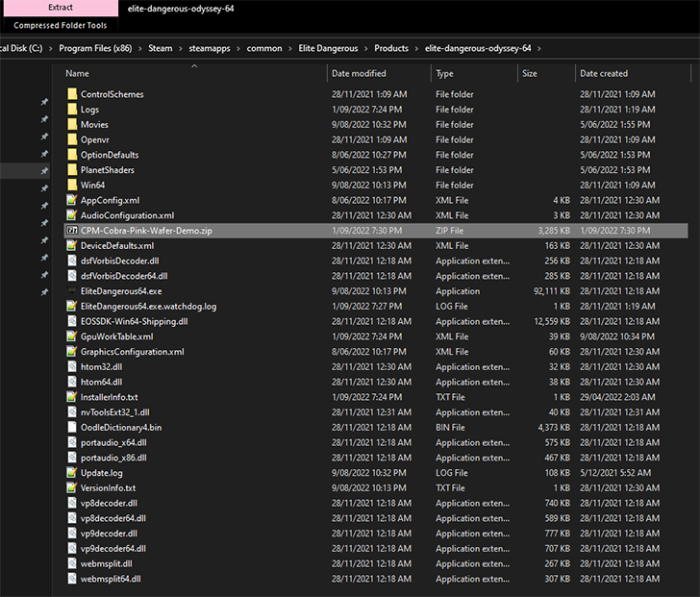Image resolution: width=700 pixels, height=597 pixels.
Task: Click the Compressed Folder Tools tab label
Action: (61, 25)
